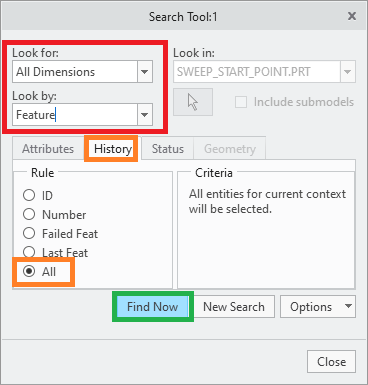The height and width of the screenshot is (385, 368).
Task: Click inside the Look by Feature field
Action: point(75,115)
